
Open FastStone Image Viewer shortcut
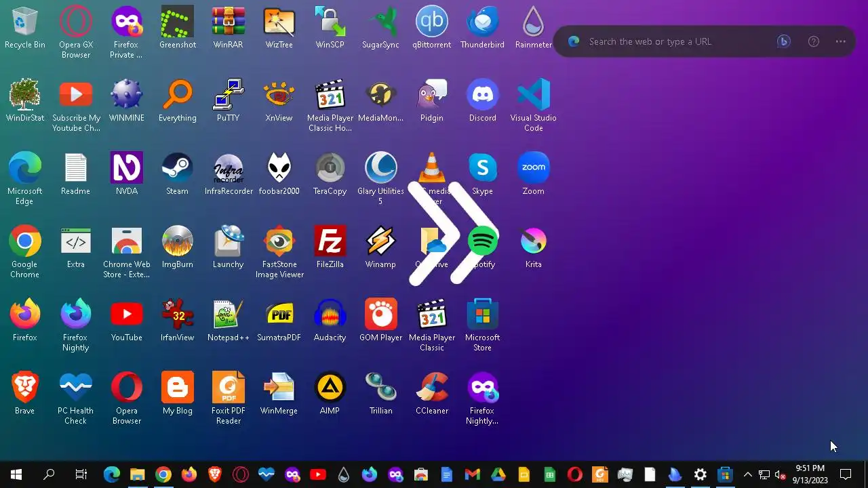tap(279, 252)
